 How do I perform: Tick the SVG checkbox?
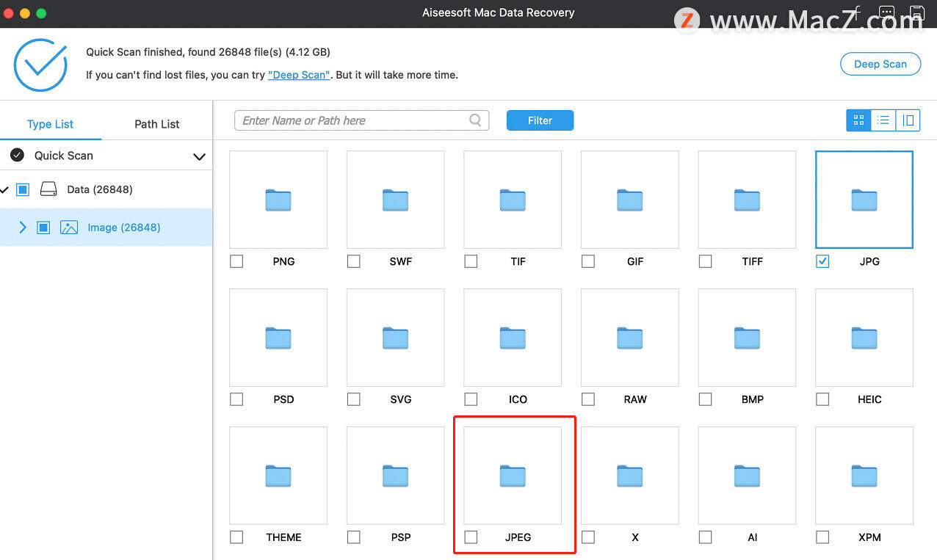click(x=354, y=399)
